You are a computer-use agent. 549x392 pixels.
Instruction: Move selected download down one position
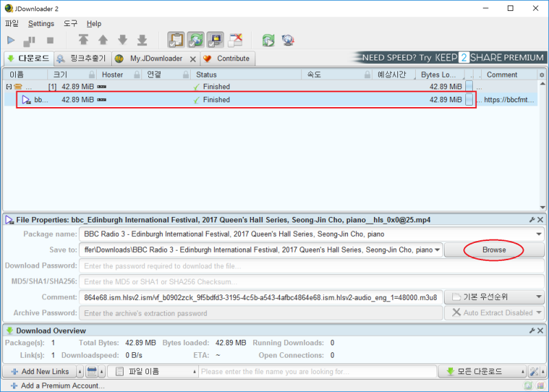pyautogui.click(x=123, y=40)
